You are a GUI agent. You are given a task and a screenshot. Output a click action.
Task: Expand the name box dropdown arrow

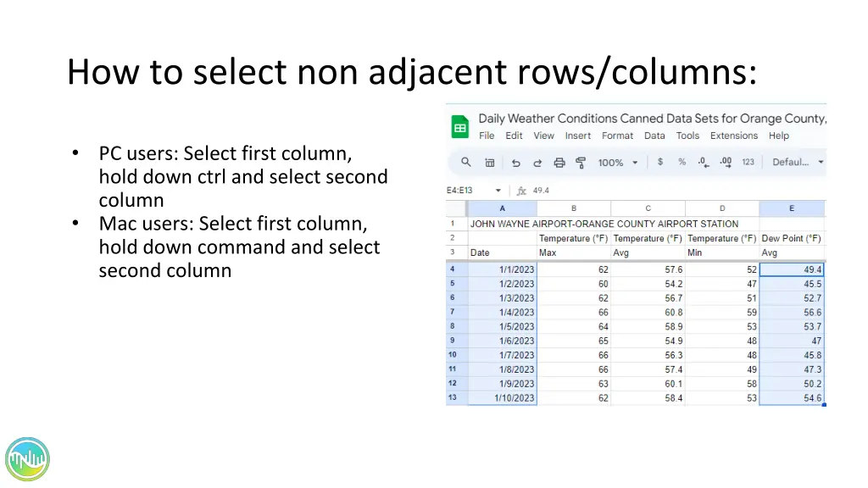(498, 191)
